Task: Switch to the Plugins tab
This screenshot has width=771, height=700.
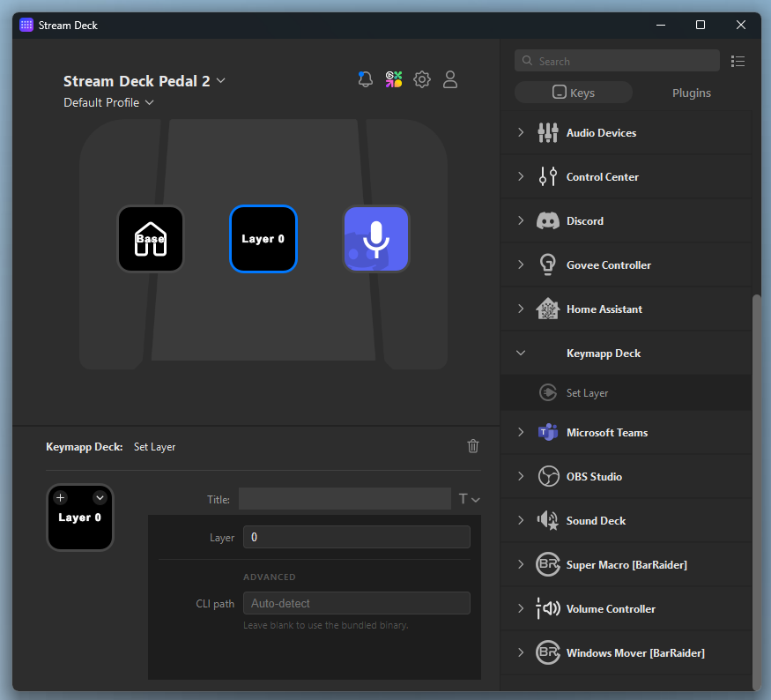Action: pyautogui.click(x=691, y=93)
